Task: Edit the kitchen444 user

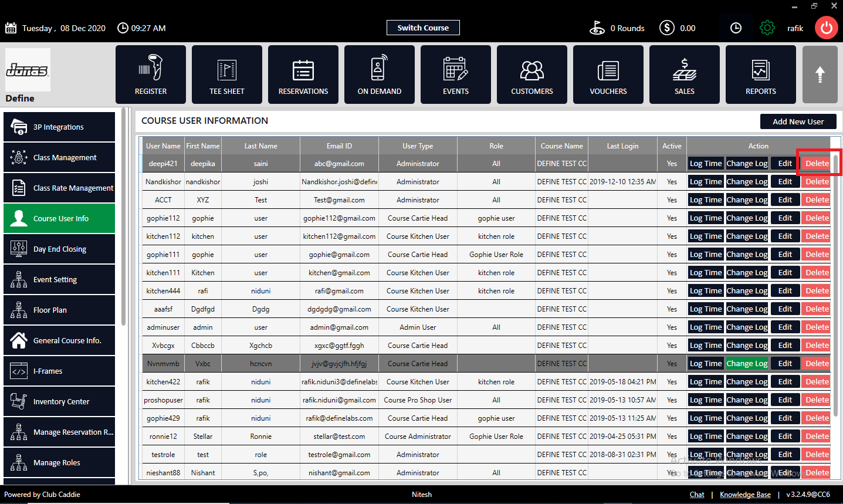Action: point(785,290)
